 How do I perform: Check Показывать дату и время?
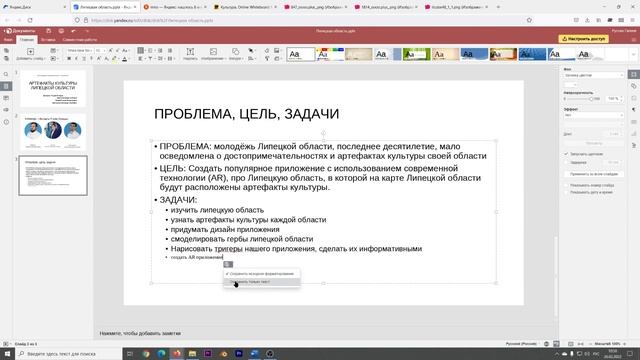[567, 192]
